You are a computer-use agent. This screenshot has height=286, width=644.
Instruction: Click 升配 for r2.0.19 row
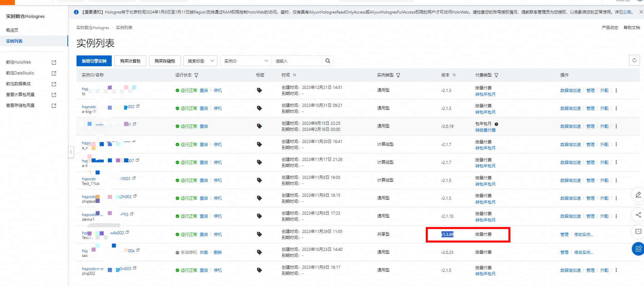click(604, 126)
